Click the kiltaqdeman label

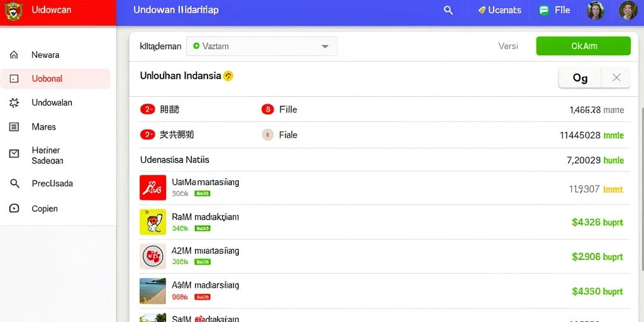coord(160,47)
